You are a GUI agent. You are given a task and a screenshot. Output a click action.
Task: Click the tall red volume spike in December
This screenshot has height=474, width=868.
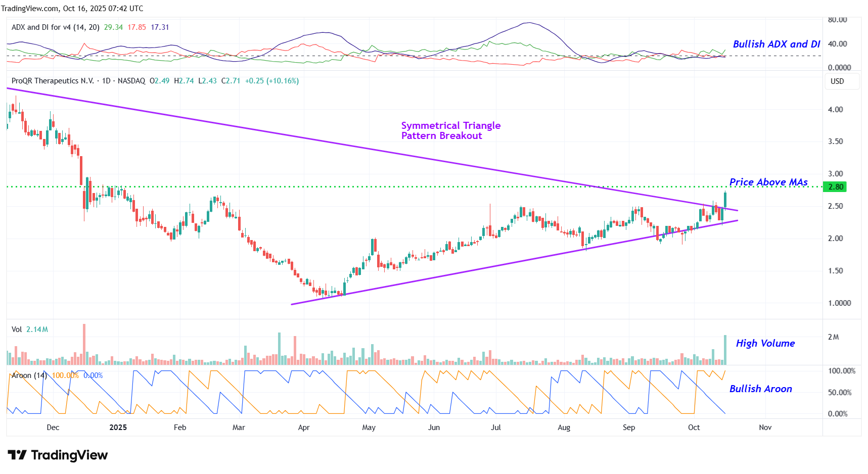[84, 344]
